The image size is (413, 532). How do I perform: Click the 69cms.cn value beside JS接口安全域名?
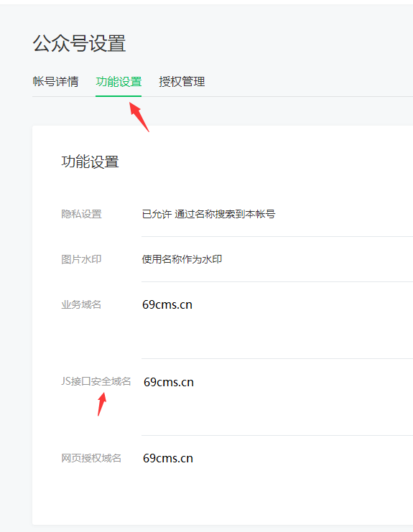[169, 383]
